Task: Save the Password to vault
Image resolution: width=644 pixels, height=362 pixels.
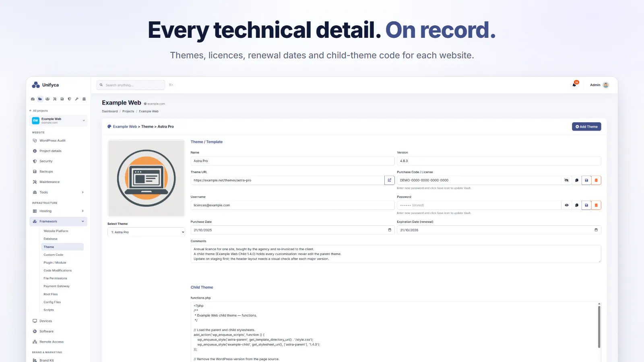Action: point(586,205)
